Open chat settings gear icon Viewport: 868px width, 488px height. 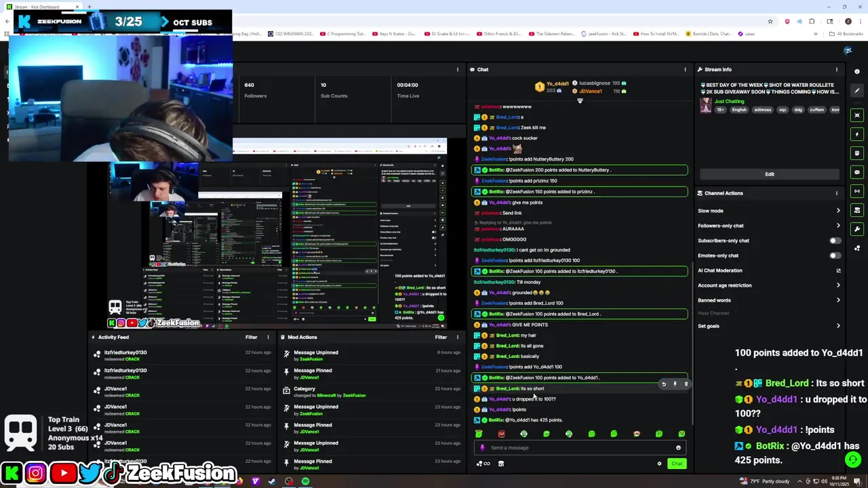(x=659, y=464)
